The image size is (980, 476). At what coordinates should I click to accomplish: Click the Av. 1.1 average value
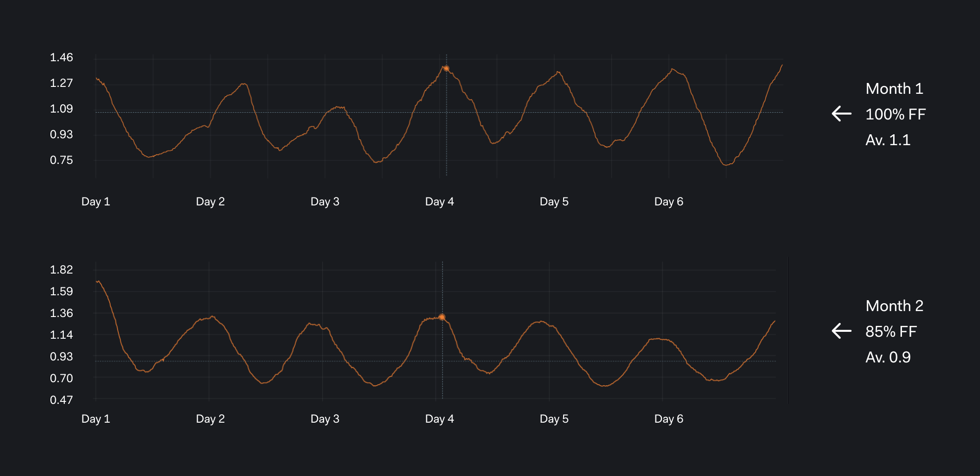[x=888, y=140]
